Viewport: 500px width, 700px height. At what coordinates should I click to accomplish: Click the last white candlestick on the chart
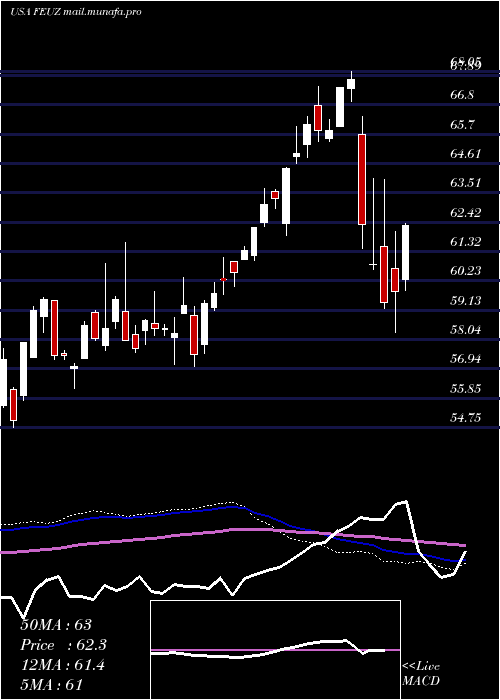pos(406,253)
